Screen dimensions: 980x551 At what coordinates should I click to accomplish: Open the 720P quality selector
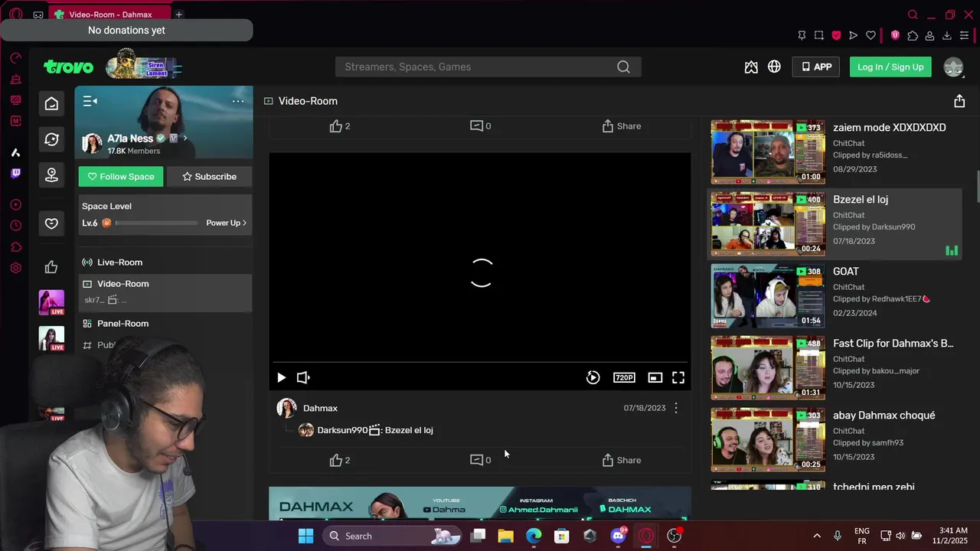click(624, 377)
